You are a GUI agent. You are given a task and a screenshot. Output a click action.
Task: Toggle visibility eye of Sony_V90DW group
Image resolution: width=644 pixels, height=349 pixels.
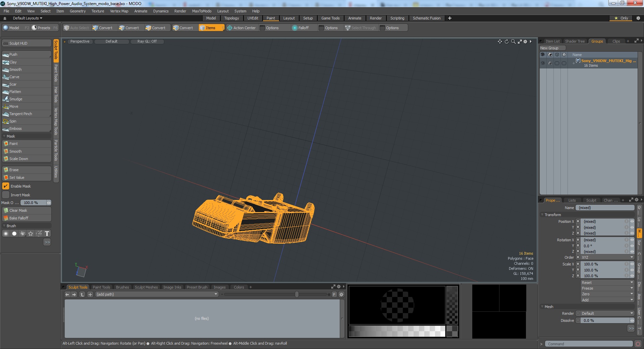543,63
